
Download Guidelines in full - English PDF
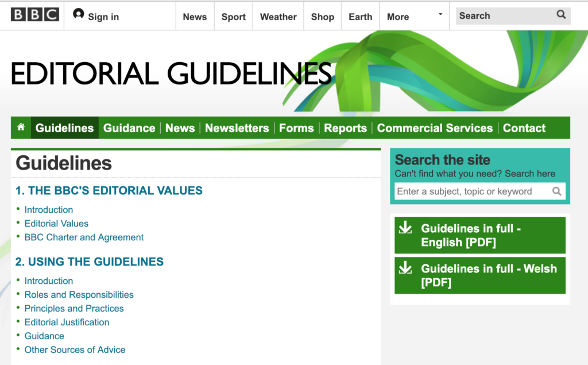480,235
